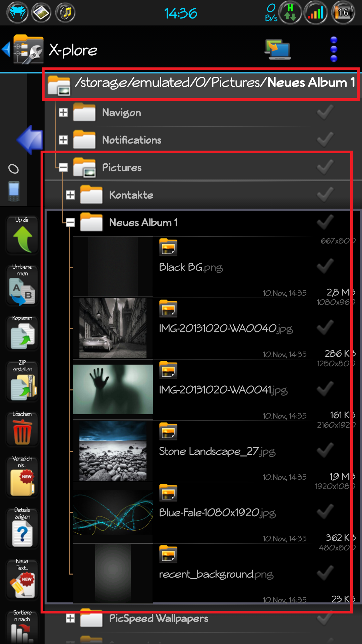
Task: Mark Blue-Fale-1080x1920.jpg checkmark
Action: click(x=325, y=512)
